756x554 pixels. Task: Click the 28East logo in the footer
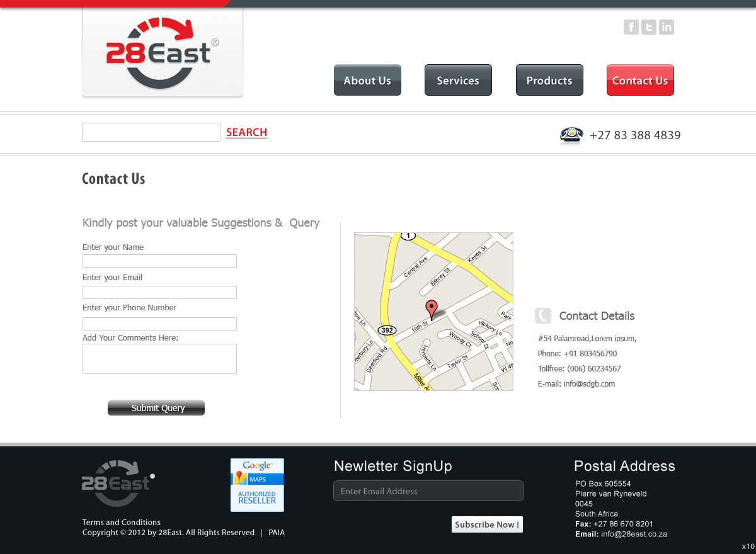point(118,482)
